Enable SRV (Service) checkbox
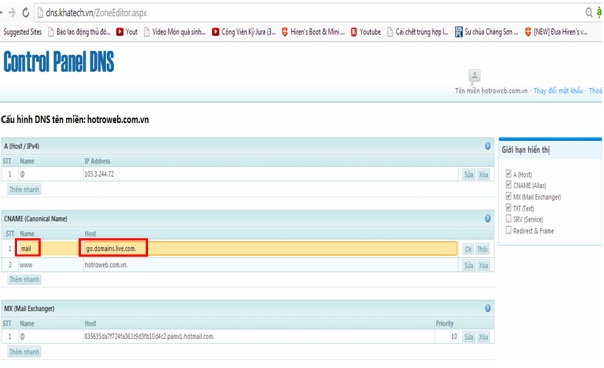604x368 pixels. tap(508, 219)
